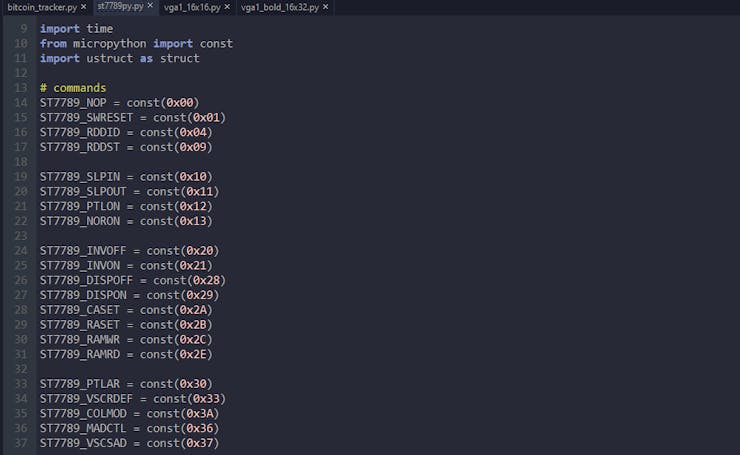Click the 'struct' alias on line 11
This screenshot has height=455, width=740.
180,59
